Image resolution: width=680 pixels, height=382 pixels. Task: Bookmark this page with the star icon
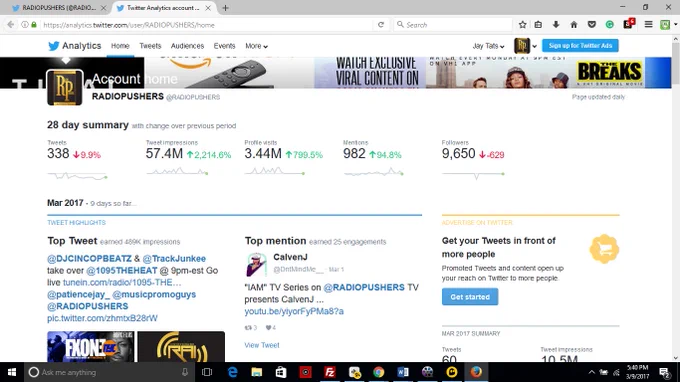click(523, 25)
